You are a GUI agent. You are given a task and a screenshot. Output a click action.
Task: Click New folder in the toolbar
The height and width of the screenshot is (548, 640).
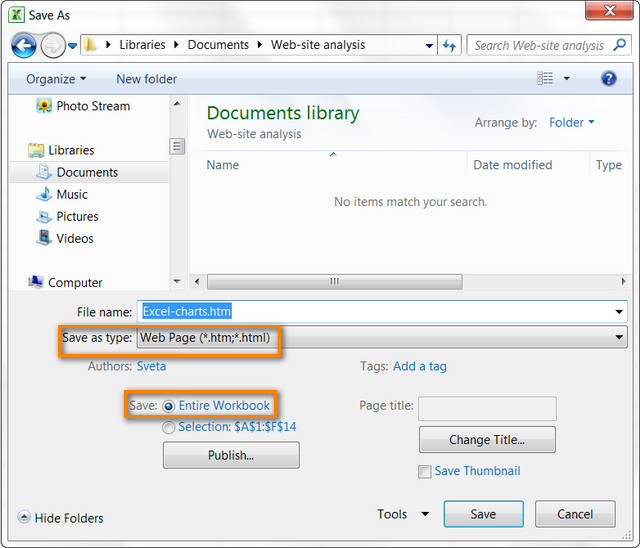[x=146, y=79]
